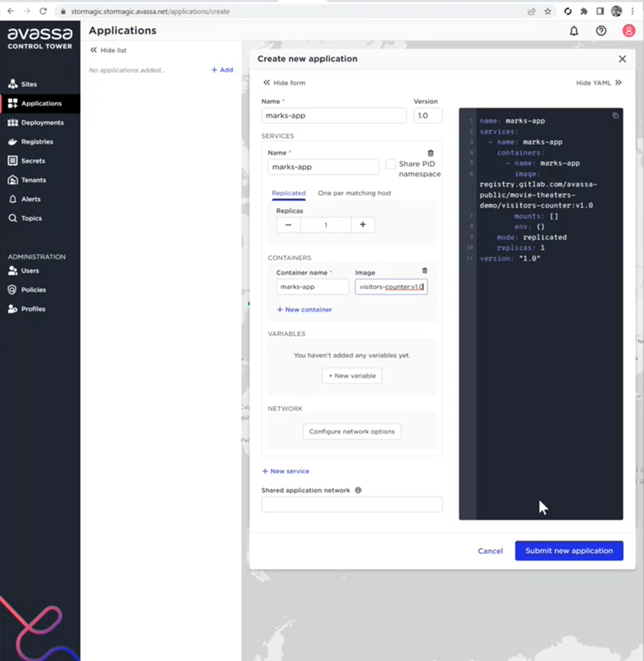
Task: Open Profiles under Administration
Action: [x=27, y=309]
